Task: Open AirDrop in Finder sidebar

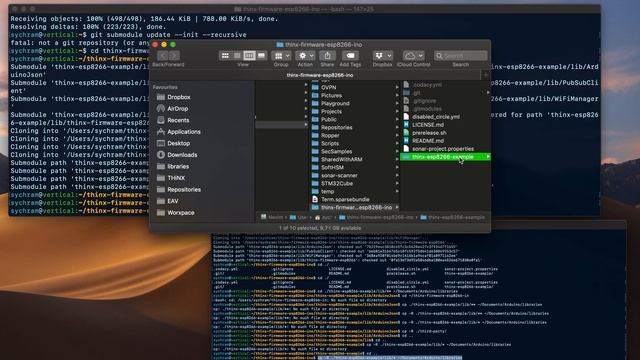Action: (x=177, y=109)
